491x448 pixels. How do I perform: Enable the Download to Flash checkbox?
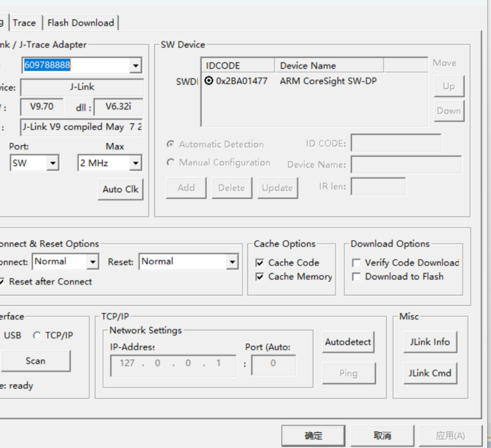(x=357, y=277)
